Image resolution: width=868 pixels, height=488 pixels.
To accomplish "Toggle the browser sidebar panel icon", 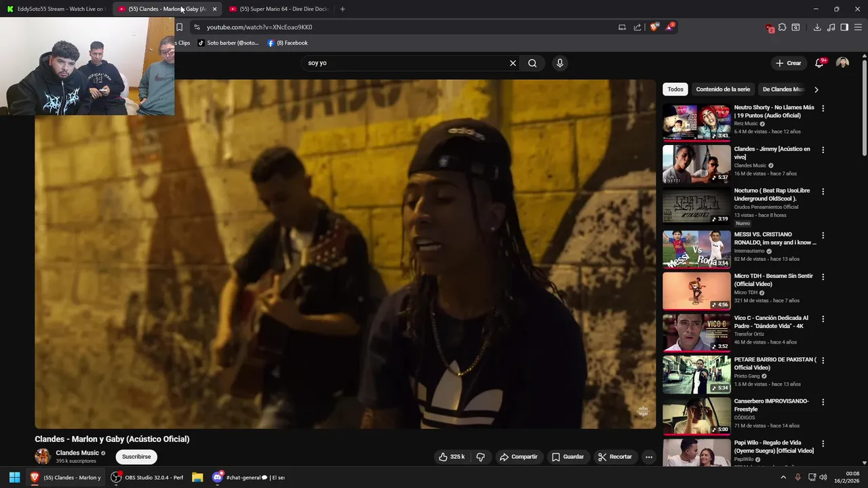I will [844, 27].
